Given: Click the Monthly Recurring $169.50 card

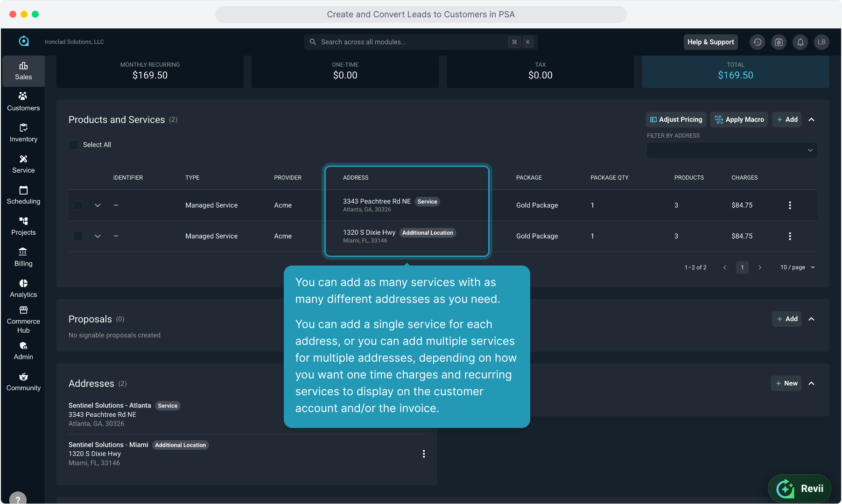Looking at the screenshot, I should 150,71.
